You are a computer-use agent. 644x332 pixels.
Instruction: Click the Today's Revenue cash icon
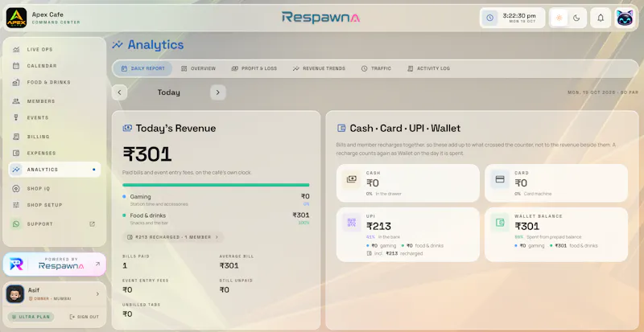(x=127, y=128)
